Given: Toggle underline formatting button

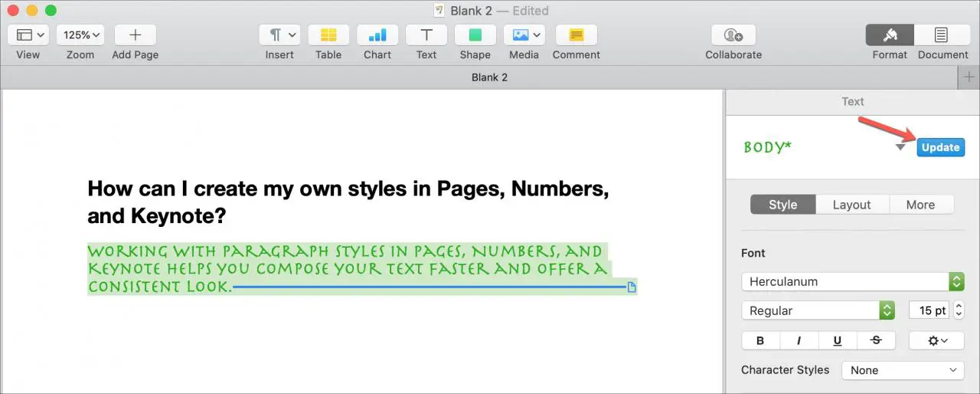Looking at the screenshot, I should [x=838, y=340].
